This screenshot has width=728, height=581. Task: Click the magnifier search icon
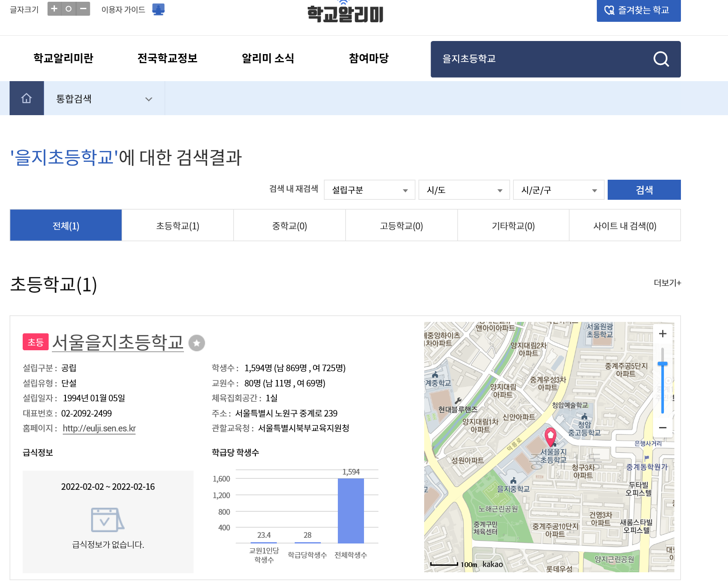pyautogui.click(x=661, y=59)
